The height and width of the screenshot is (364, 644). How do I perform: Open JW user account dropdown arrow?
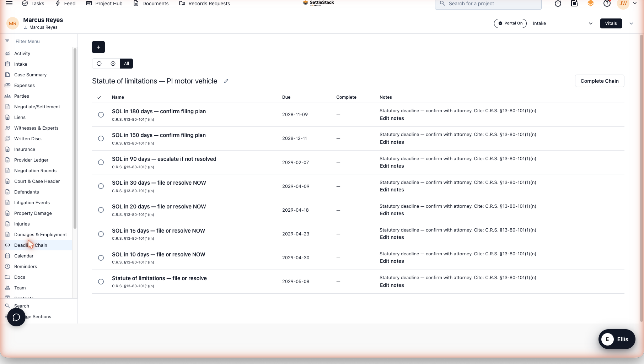pyautogui.click(x=635, y=4)
